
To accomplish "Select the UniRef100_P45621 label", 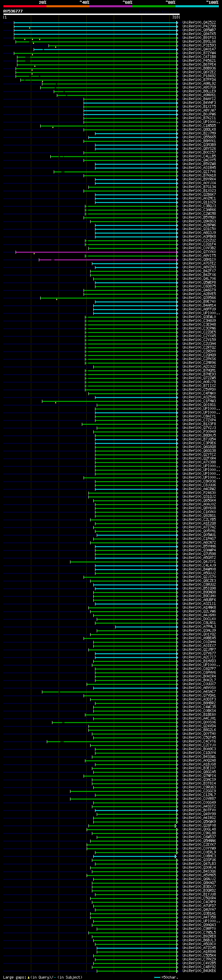I will tap(199, 60).
